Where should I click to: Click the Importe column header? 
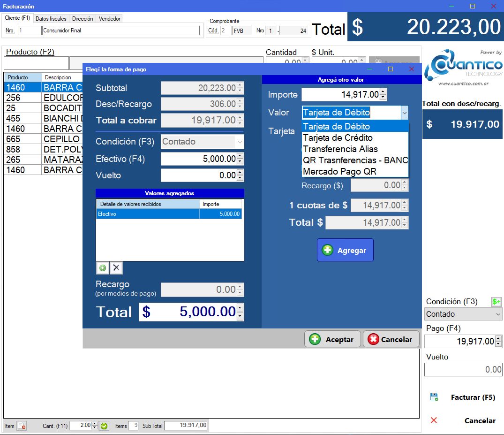coord(221,204)
